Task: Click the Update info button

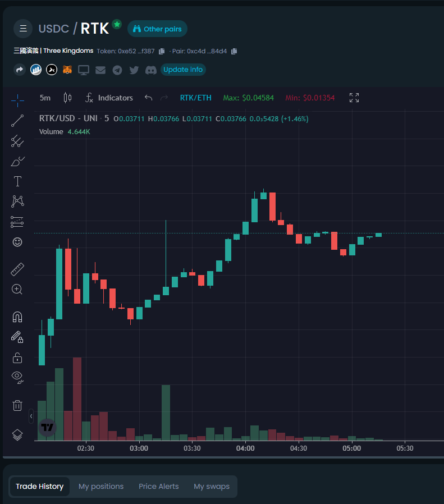Action: point(183,70)
